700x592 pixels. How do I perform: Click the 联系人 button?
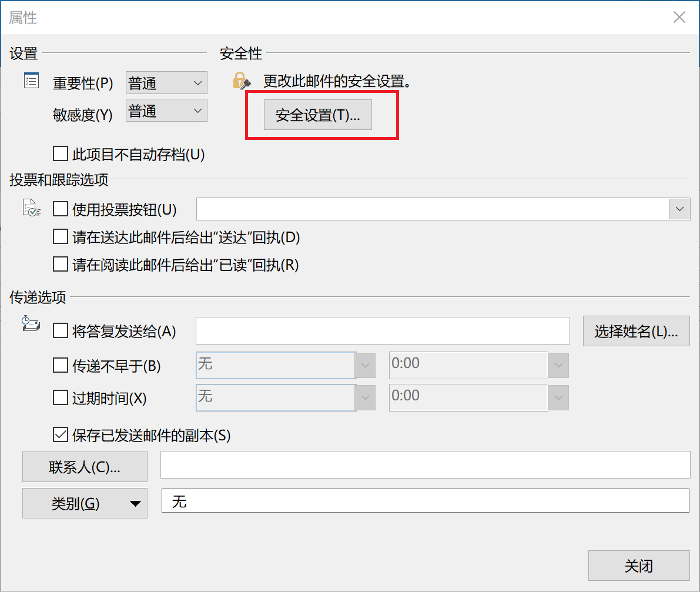[85, 467]
